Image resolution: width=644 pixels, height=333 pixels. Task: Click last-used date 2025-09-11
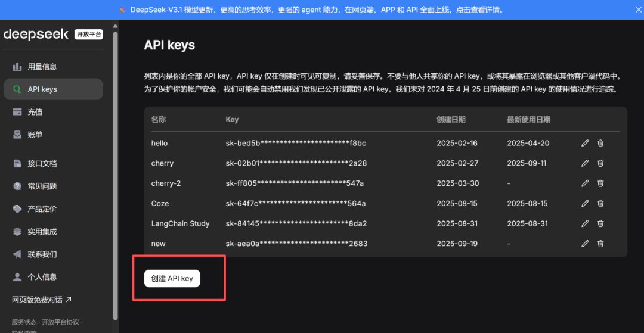coord(527,163)
